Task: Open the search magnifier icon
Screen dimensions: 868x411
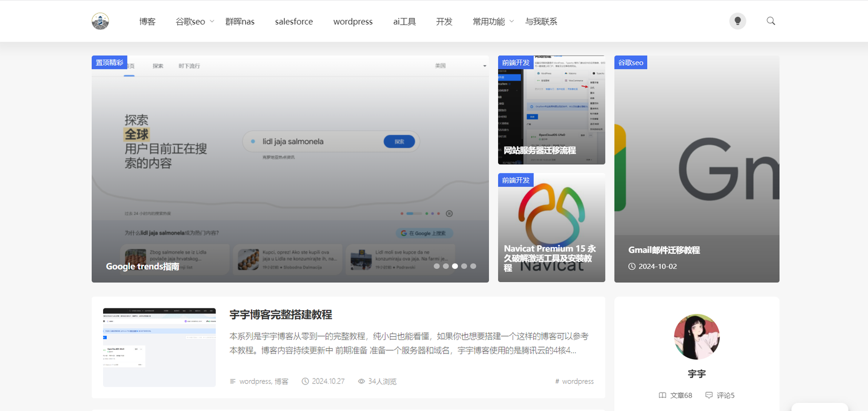Action: [771, 21]
